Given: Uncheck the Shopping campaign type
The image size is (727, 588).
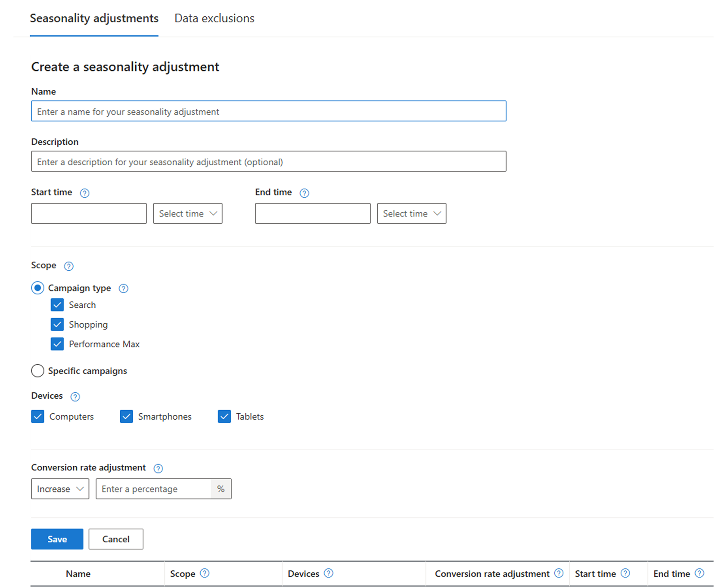Looking at the screenshot, I should tap(57, 324).
